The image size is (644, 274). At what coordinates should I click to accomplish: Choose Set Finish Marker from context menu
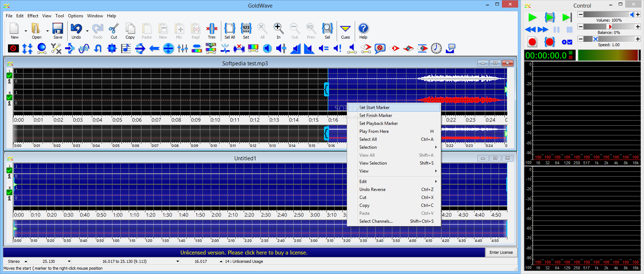[376, 116]
